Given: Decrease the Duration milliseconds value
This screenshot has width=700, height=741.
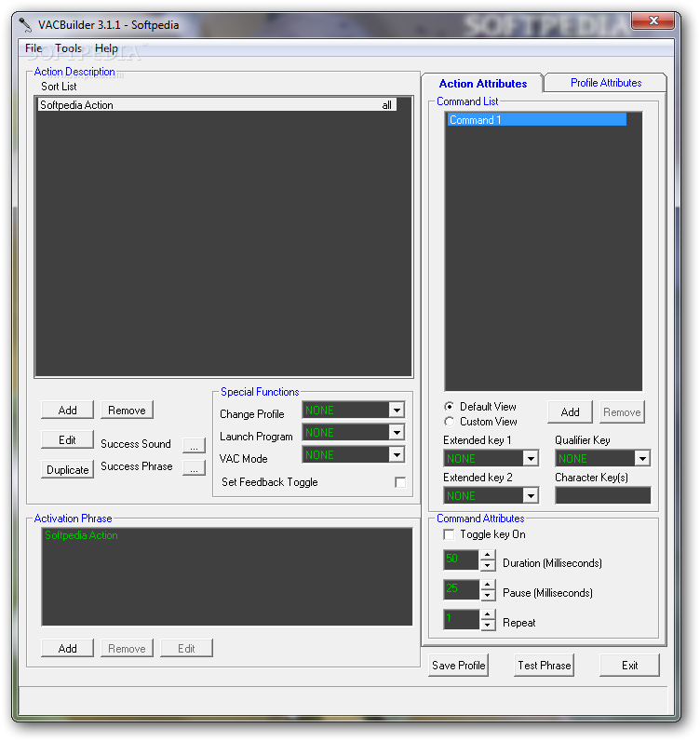Looking at the screenshot, I should tap(488, 565).
